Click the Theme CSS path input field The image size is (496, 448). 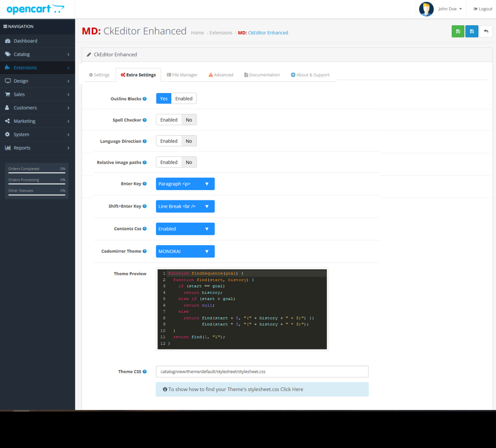(262, 372)
